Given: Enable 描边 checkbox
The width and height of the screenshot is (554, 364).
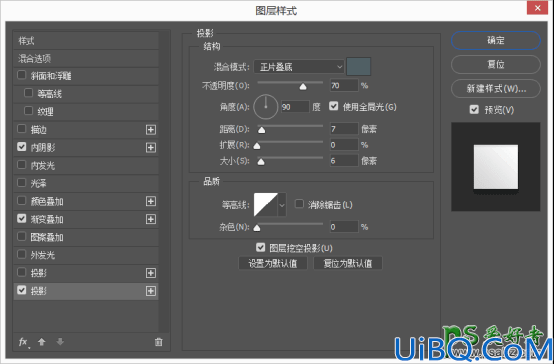Looking at the screenshot, I should [x=22, y=129].
